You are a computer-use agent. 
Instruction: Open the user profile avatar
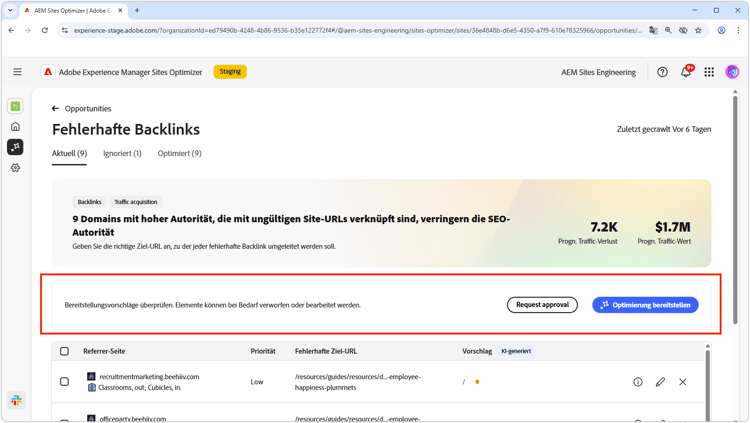tap(732, 72)
